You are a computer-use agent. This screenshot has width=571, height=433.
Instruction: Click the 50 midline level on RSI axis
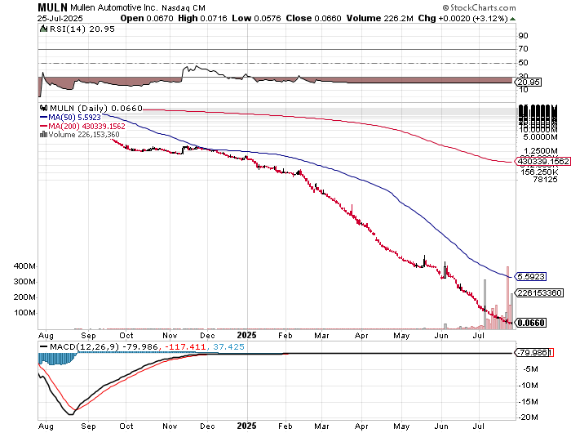pyautogui.click(x=523, y=63)
